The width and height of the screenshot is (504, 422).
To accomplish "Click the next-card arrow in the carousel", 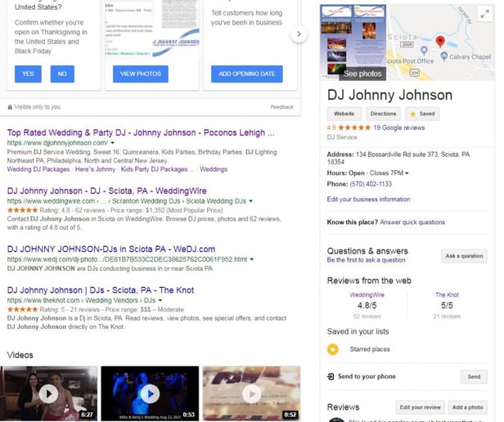I will 299,34.
